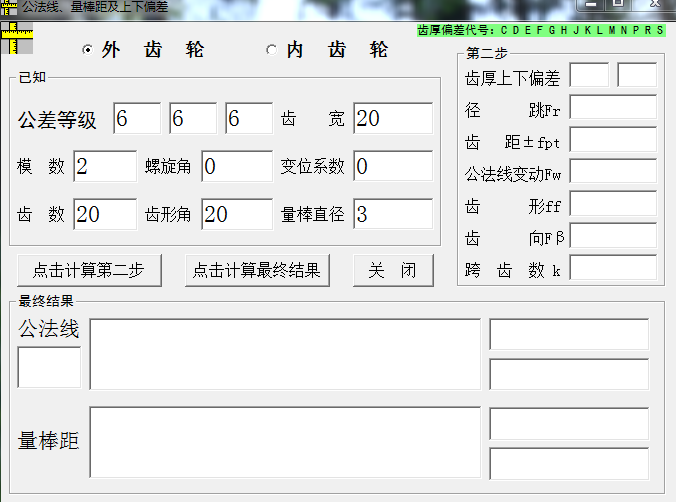Screen dimensions: 676x502
Task: Click the 齿距±fpt field
Action: click(x=613, y=139)
